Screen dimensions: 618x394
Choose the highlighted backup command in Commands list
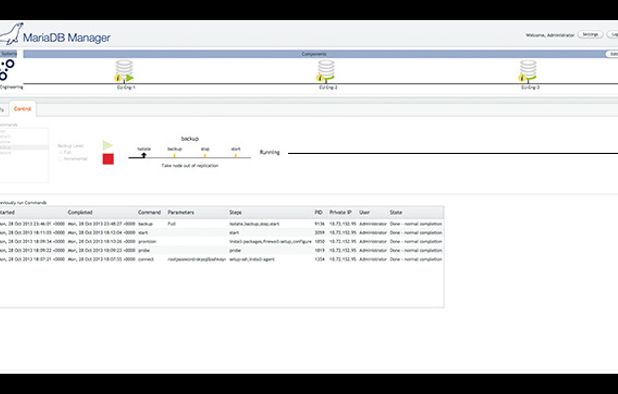click(24, 147)
